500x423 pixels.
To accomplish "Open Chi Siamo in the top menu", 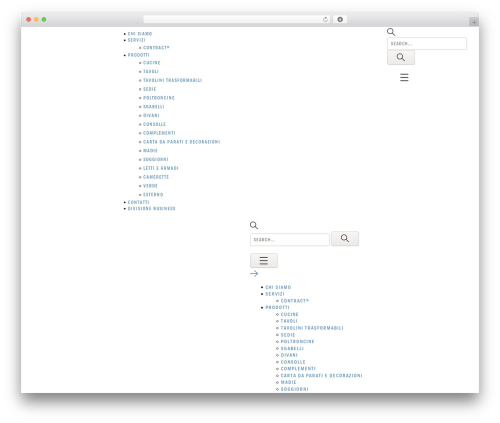I will pos(140,34).
